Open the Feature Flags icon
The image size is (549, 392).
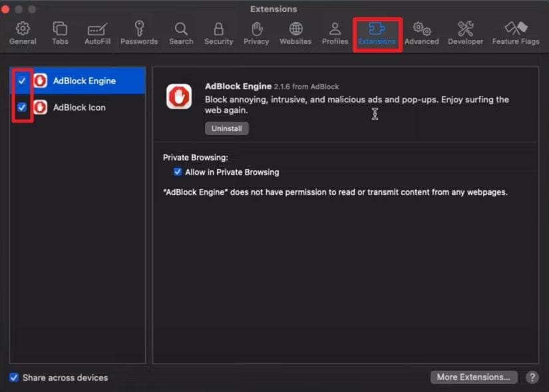[x=515, y=31]
